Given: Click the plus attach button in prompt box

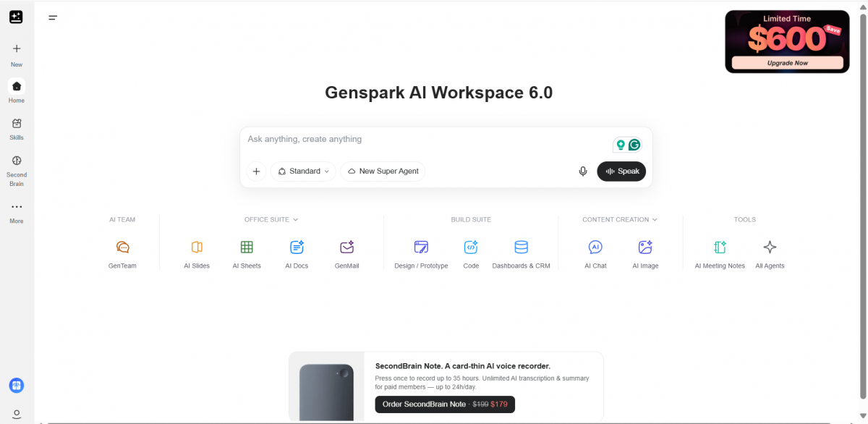Looking at the screenshot, I should tap(256, 171).
